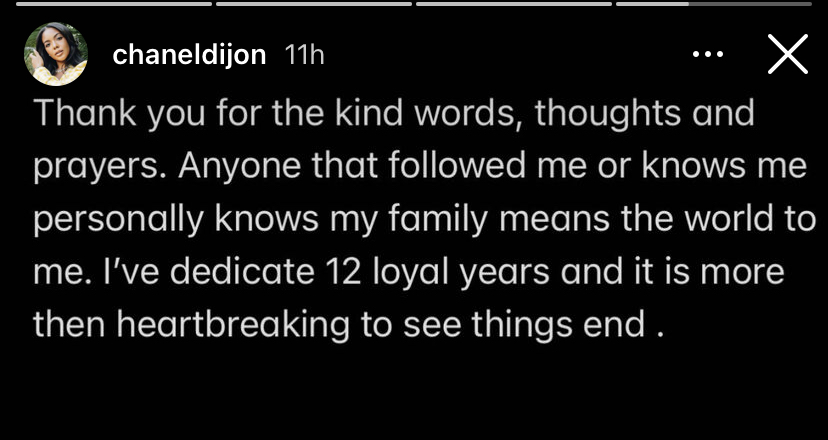Jump to the first story progress segment
This screenshot has width=828, height=440.
pyautogui.click(x=114, y=4)
